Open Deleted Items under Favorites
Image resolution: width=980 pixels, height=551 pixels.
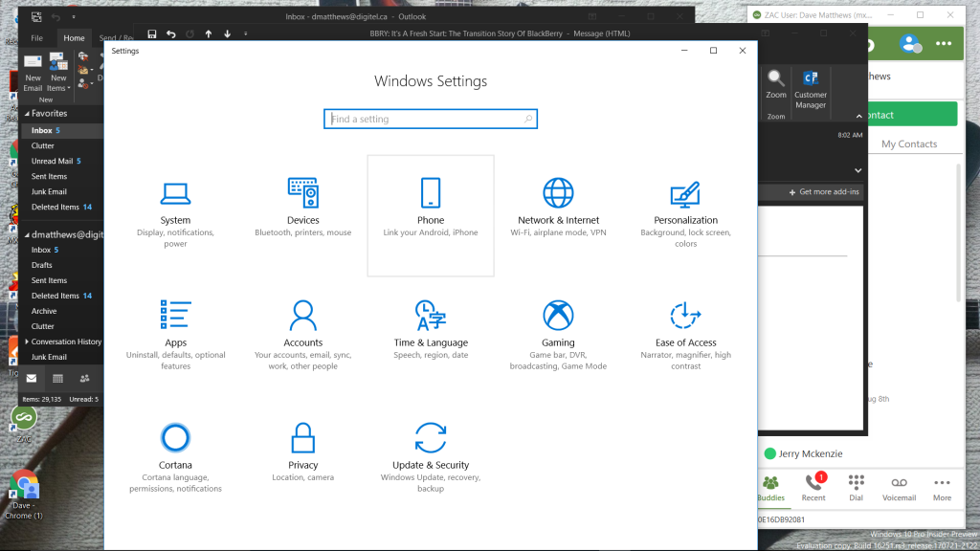[x=62, y=207]
